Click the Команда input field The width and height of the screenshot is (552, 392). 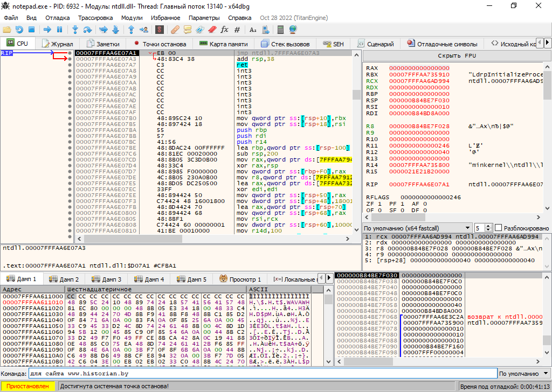point(261,374)
